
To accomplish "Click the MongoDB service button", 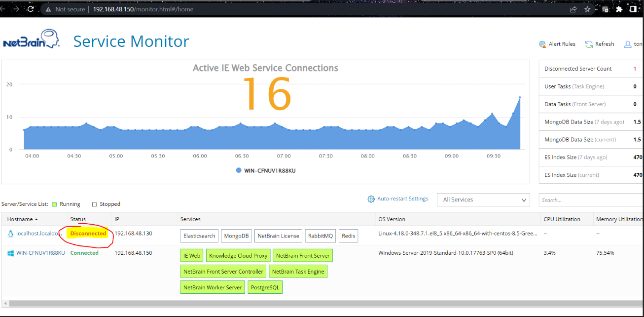I will pos(236,236).
